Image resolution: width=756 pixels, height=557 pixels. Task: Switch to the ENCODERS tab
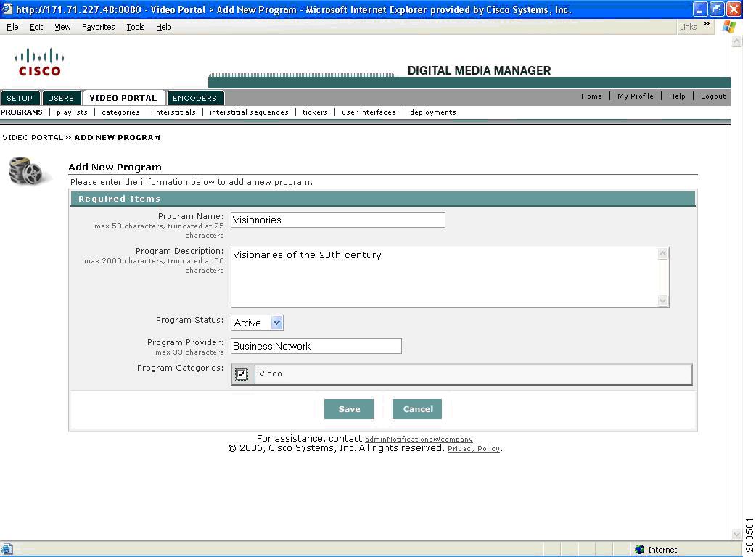pos(194,98)
